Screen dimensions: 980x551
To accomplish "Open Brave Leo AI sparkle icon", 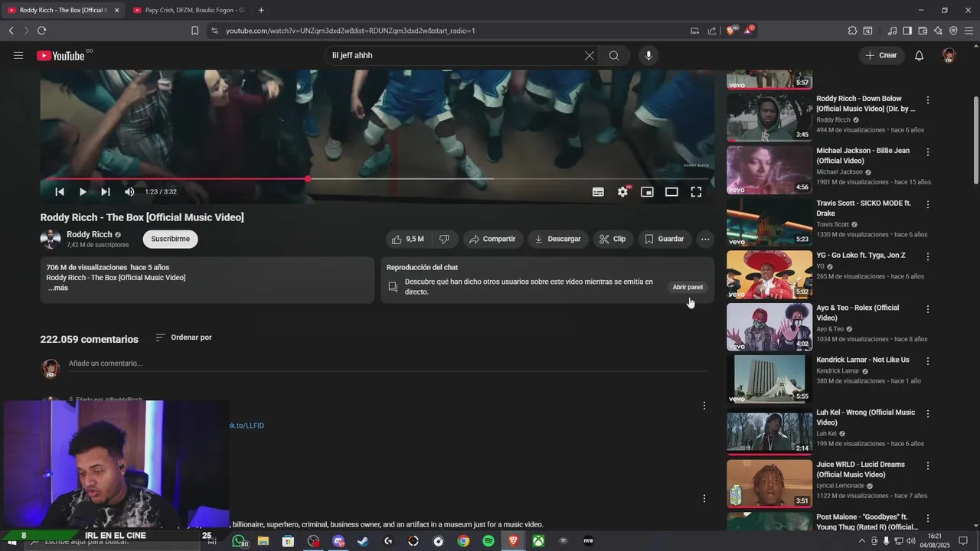I will tap(938, 31).
